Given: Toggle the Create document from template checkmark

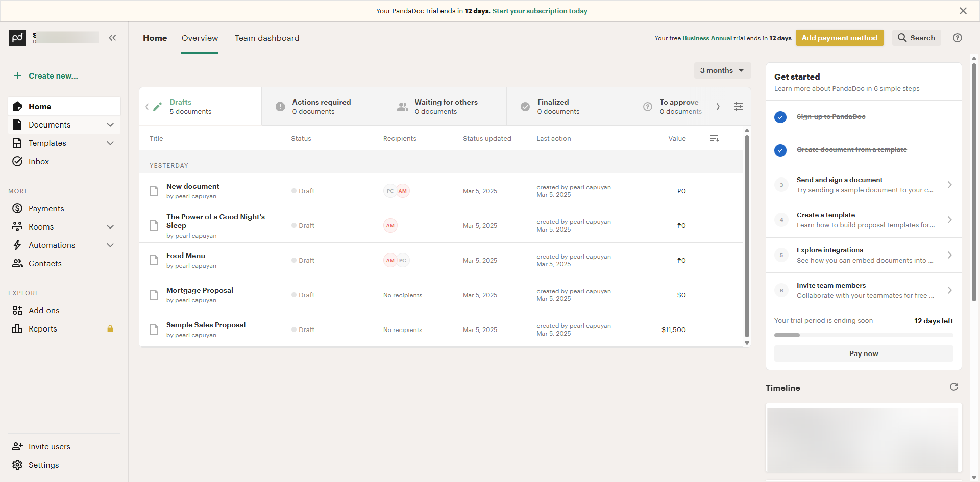Looking at the screenshot, I should point(780,150).
